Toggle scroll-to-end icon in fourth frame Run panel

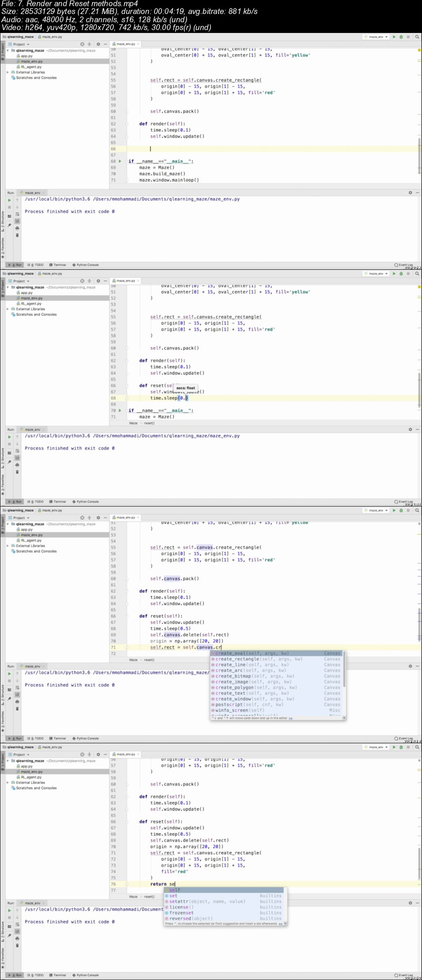tap(17, 931)
